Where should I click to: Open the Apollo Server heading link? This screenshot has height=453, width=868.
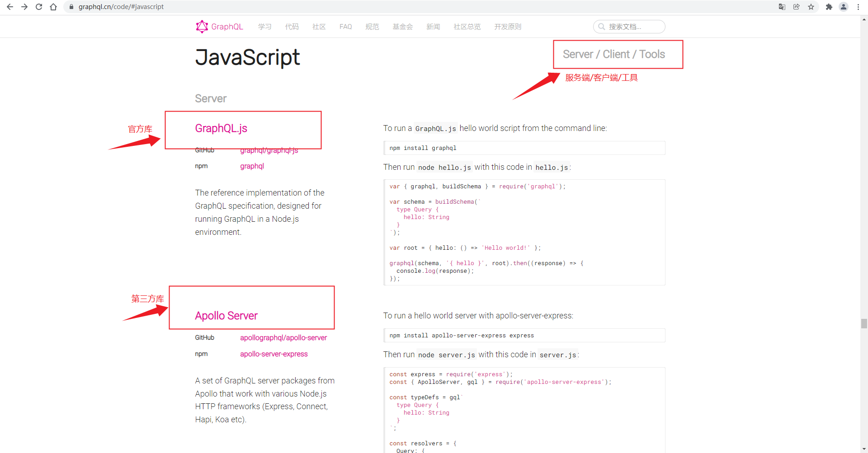(226, 316)
